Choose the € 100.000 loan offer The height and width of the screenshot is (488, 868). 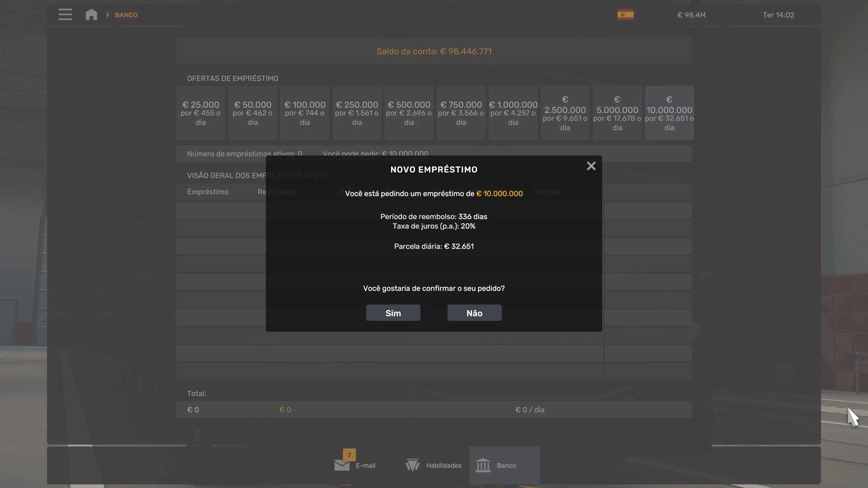tap(305, 113)
